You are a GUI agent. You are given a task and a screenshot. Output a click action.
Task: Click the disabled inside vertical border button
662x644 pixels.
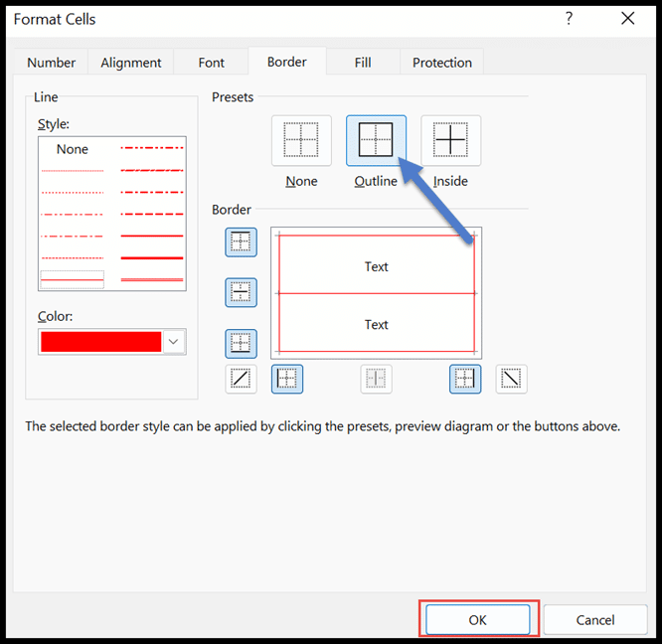pyautogui.click(x=376, y=379)
